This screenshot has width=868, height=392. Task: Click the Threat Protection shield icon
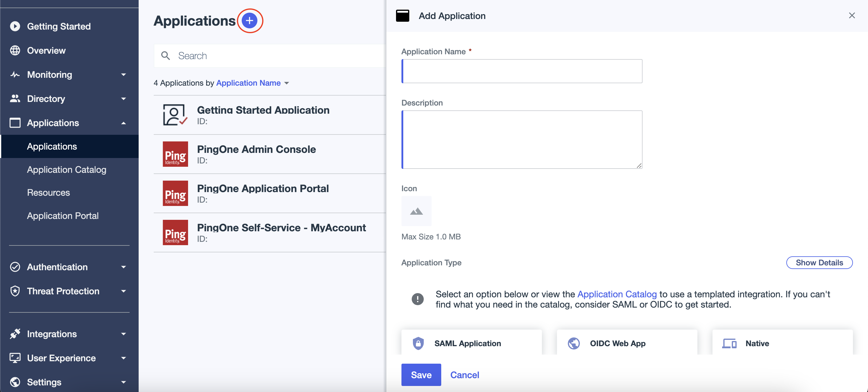(x=15, y=291)
